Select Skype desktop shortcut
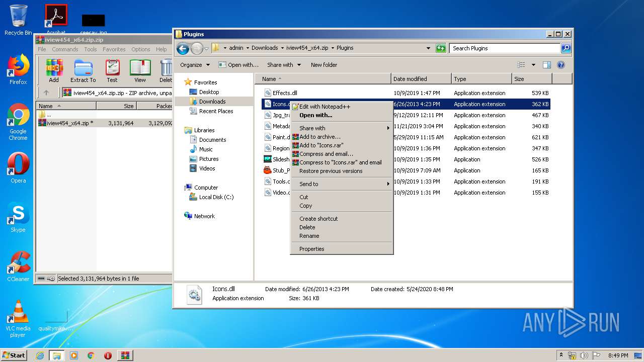This screenshot has width=644, height=362. coord(18,217)
